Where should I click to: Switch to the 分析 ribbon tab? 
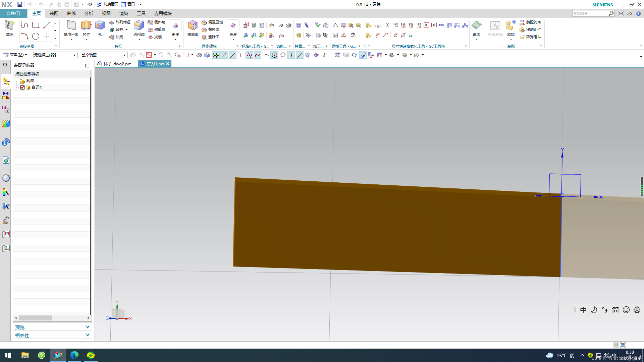coord(89,13)
